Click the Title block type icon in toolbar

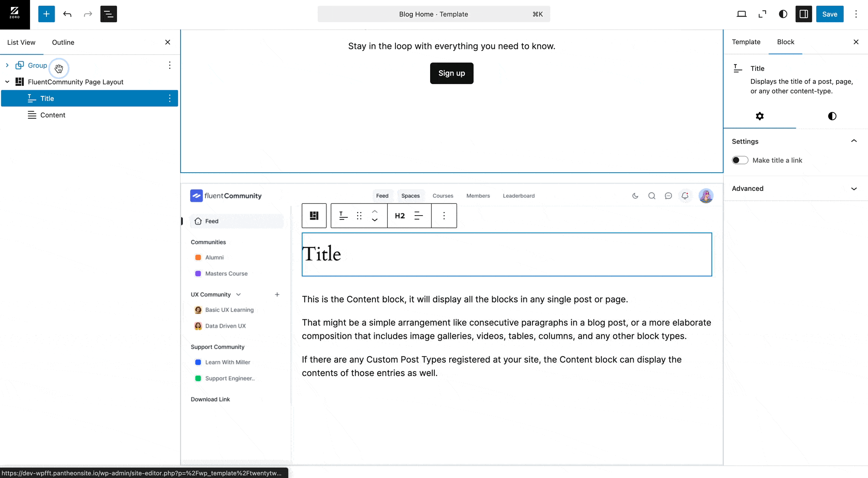[x=343, y=216]
